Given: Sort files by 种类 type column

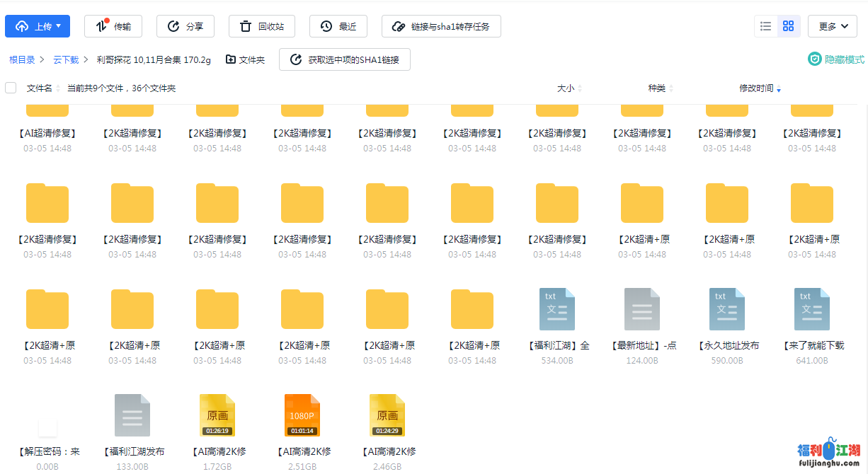Looking at the screenshot, I should click(656, 88).
